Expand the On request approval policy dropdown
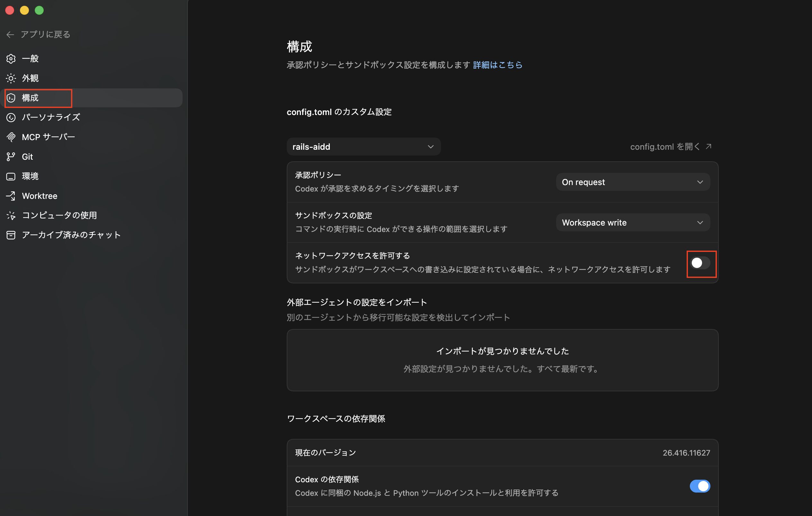Image resolution: width=812 pixels, height=516 pixels. coord(633,182)
